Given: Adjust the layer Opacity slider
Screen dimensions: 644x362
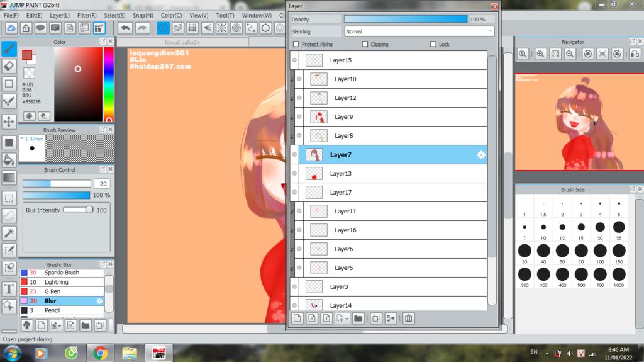Looking at the screenshot, I should (406, 20).
